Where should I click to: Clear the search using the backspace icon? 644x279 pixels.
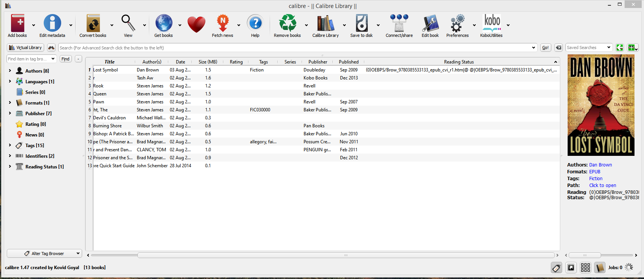[x=559, y=48]
